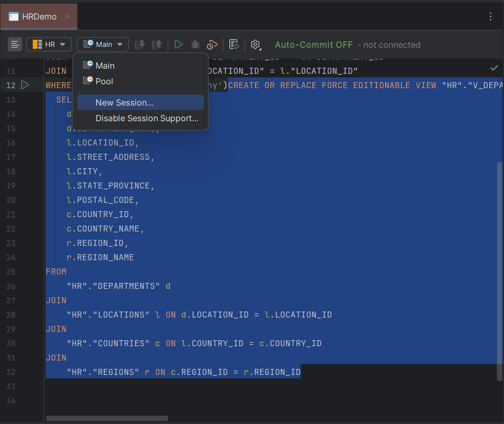This screenshot has height=424, width=504.
Task: Click the green checkmark in the editor gutter
Action: point(494,68)
